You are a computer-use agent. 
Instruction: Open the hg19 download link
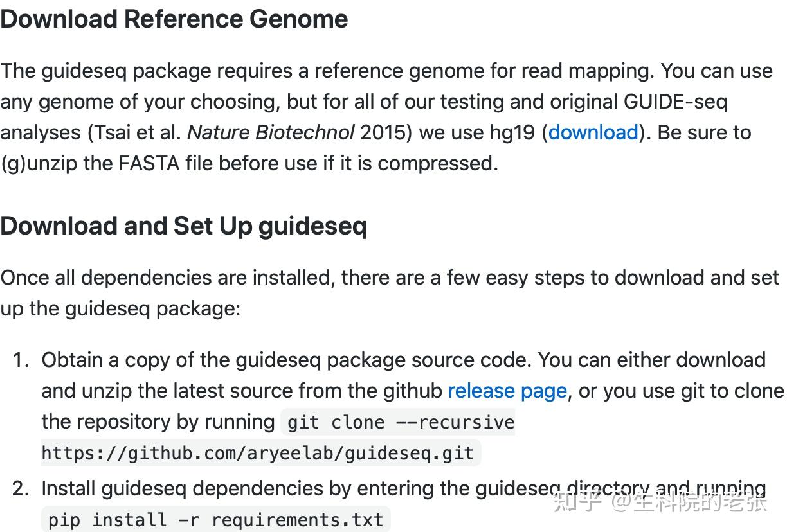(x=593, y=132)
